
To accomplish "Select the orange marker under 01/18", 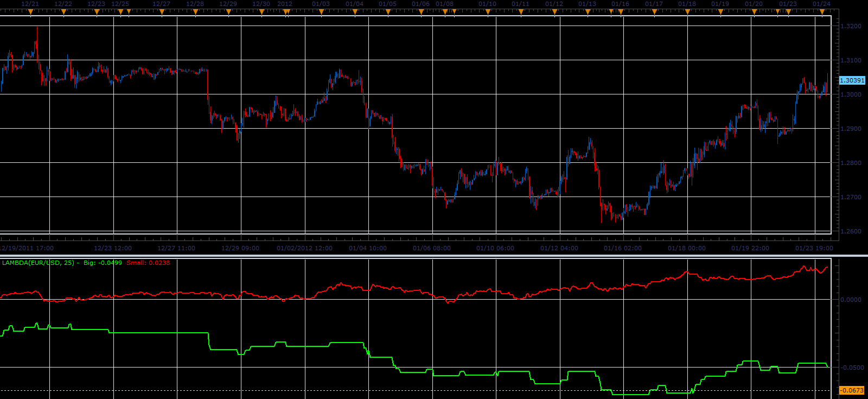I will click(687, 11).
